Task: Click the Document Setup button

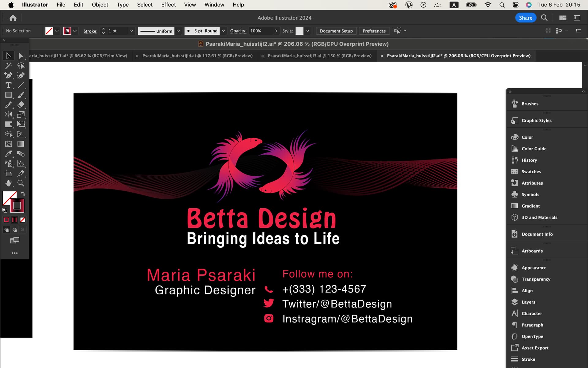Action: [336, 31]
